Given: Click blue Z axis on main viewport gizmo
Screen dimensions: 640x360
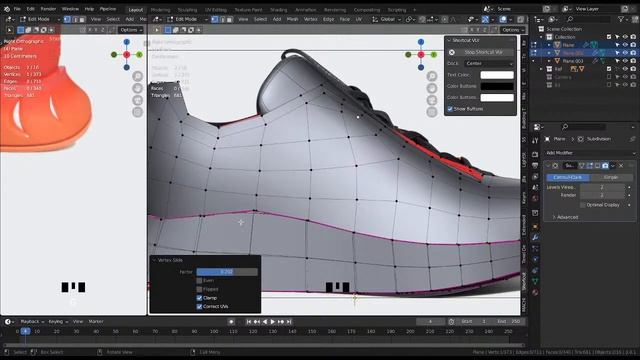Looking at the screenshot, I should click(x=421, y=42).
